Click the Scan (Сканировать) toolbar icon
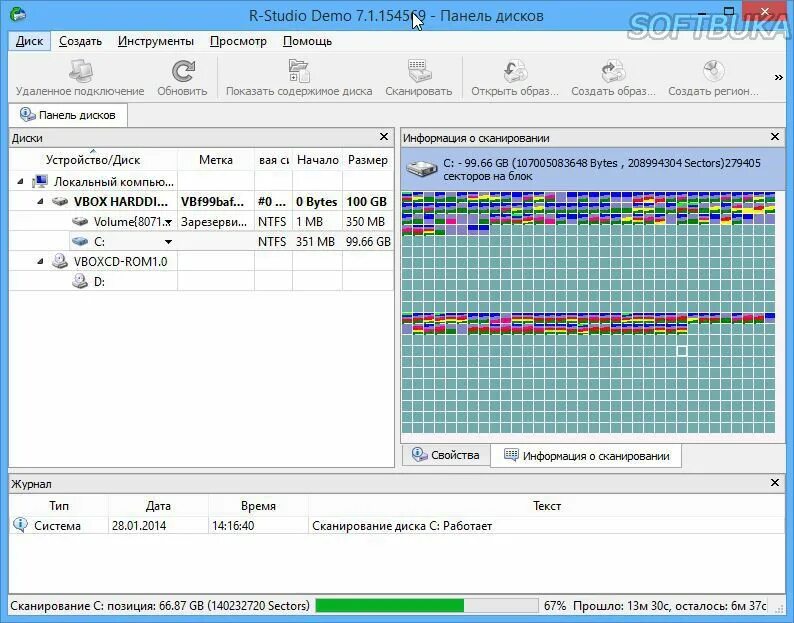This screenshot has height=623, width=794. coord(419,71)
